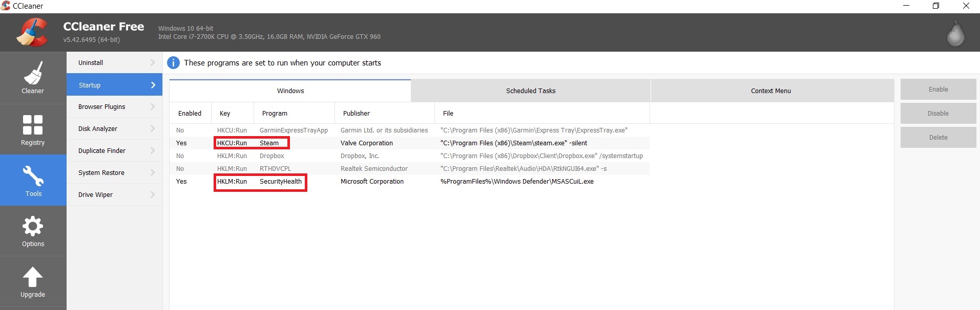
Task: Switch to the Context Menu tab
Action: [x=770, y=91]
